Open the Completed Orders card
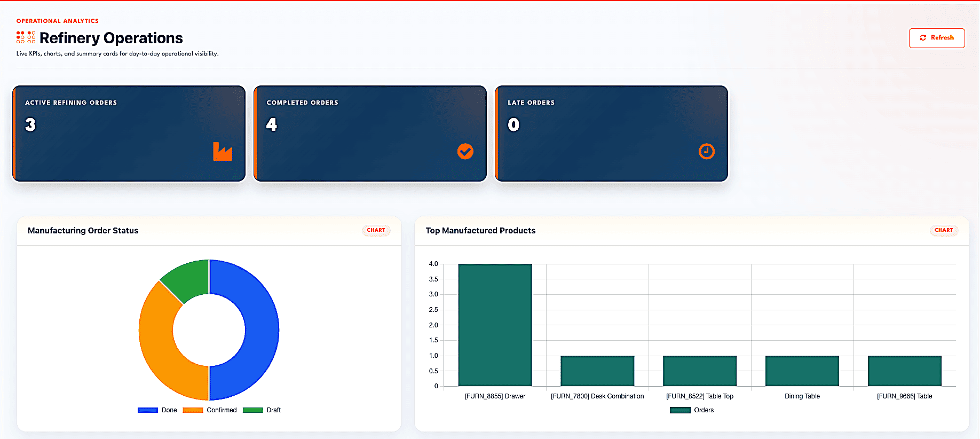980x439 pixels. tap(370, 134)
